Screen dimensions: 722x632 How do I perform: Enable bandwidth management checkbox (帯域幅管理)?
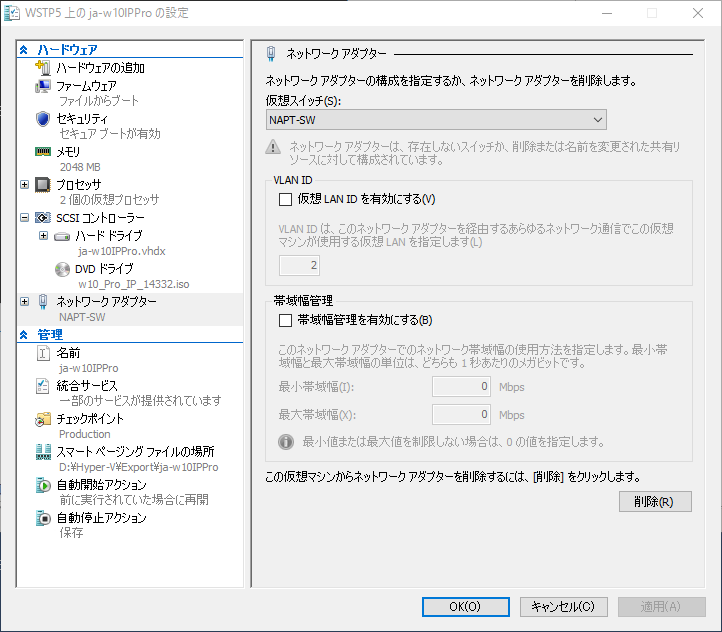click(x=285, y=320)
